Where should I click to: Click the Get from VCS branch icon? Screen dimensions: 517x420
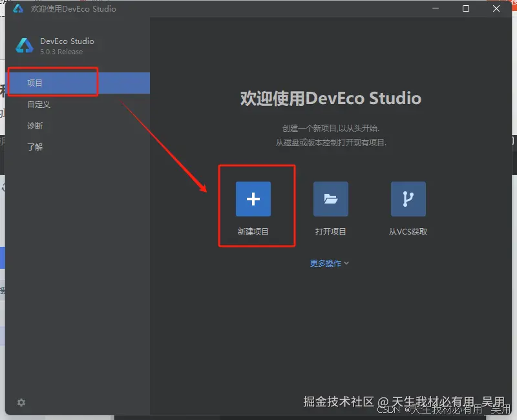pyautogui.click(x=408, y=199)
